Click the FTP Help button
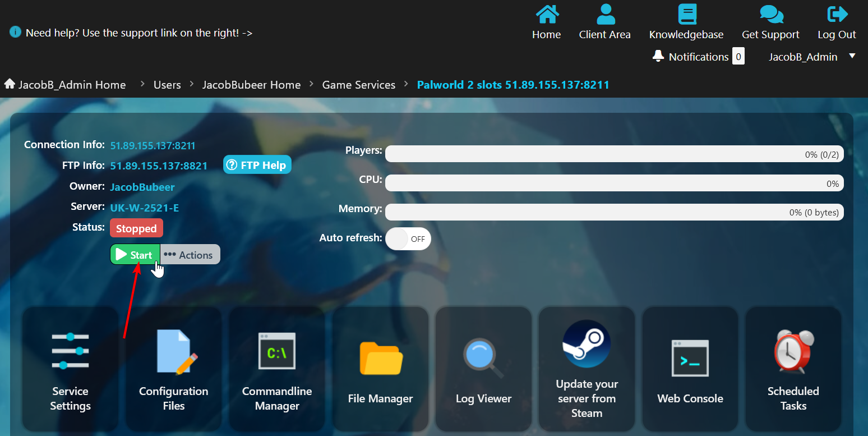 point(257,165)
